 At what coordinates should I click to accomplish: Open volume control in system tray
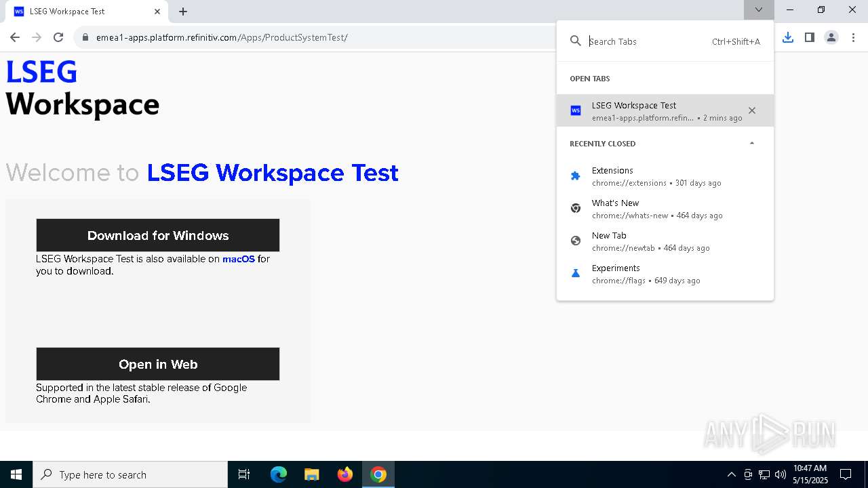pos(781,474)
